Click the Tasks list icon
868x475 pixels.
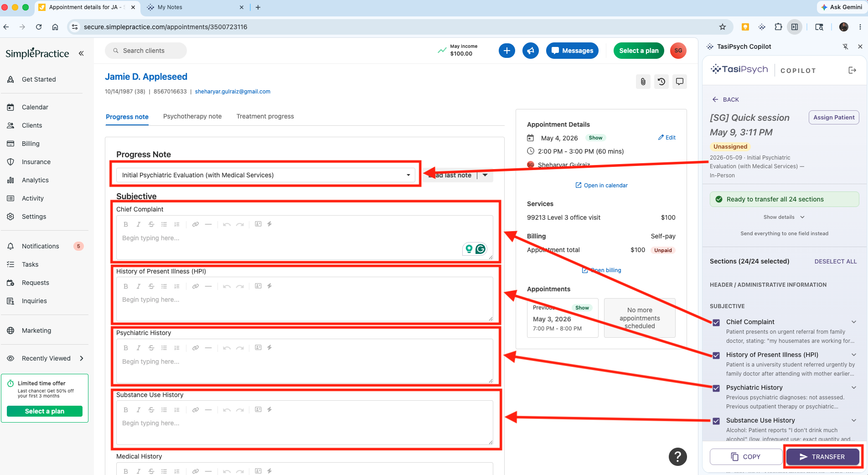tap(10, 264)
